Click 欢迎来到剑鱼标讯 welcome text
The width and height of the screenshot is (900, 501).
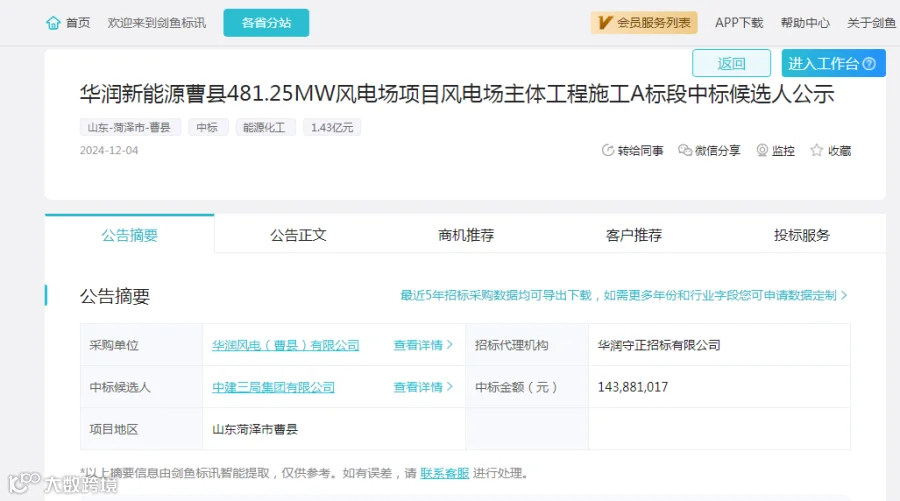157,23
